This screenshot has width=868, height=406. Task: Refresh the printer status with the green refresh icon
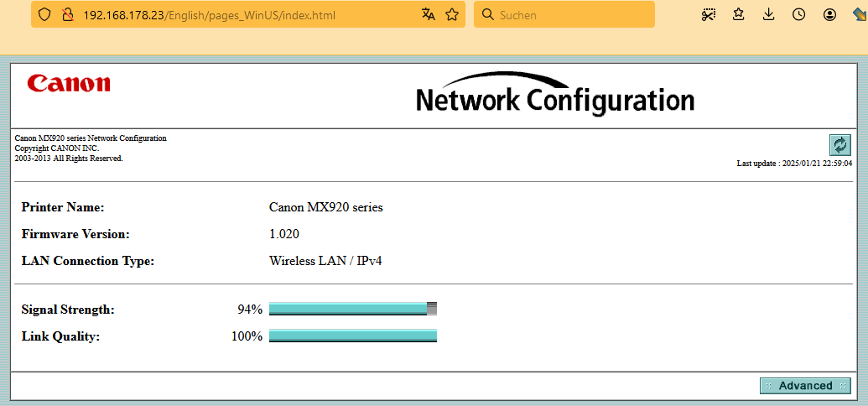(839, 145)
